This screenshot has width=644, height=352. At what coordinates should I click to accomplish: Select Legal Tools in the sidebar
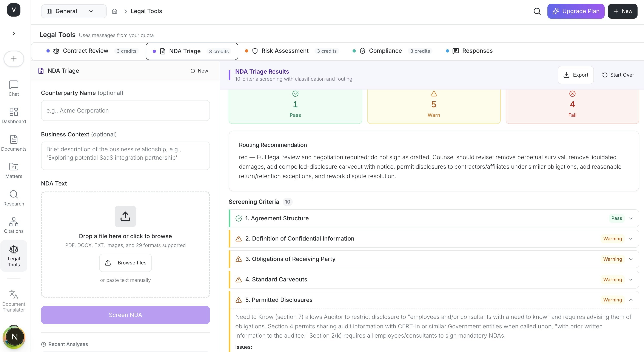(x=14, y=256)
